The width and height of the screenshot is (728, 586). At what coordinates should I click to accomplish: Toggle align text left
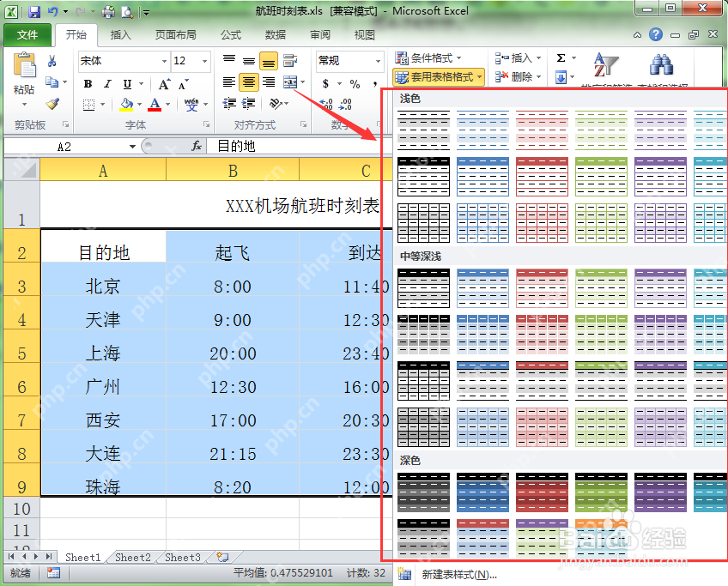[229, 82]
